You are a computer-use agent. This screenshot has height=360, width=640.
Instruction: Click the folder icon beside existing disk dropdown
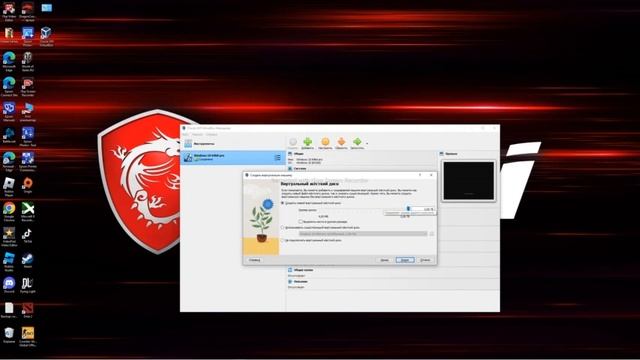(431, 234)
